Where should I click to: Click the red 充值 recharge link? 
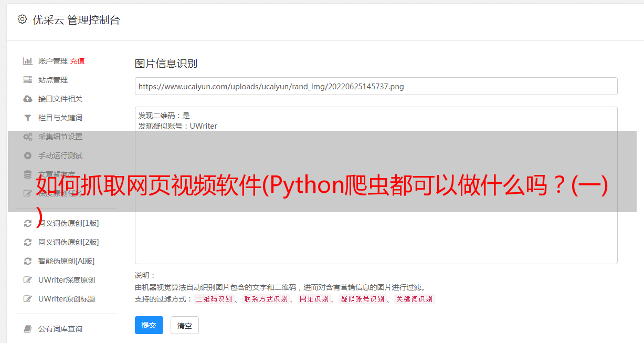click(77, 61)
